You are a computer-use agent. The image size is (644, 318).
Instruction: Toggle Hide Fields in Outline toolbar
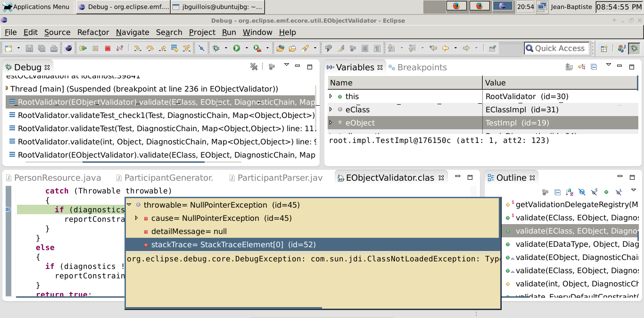(x=582, y=192)
